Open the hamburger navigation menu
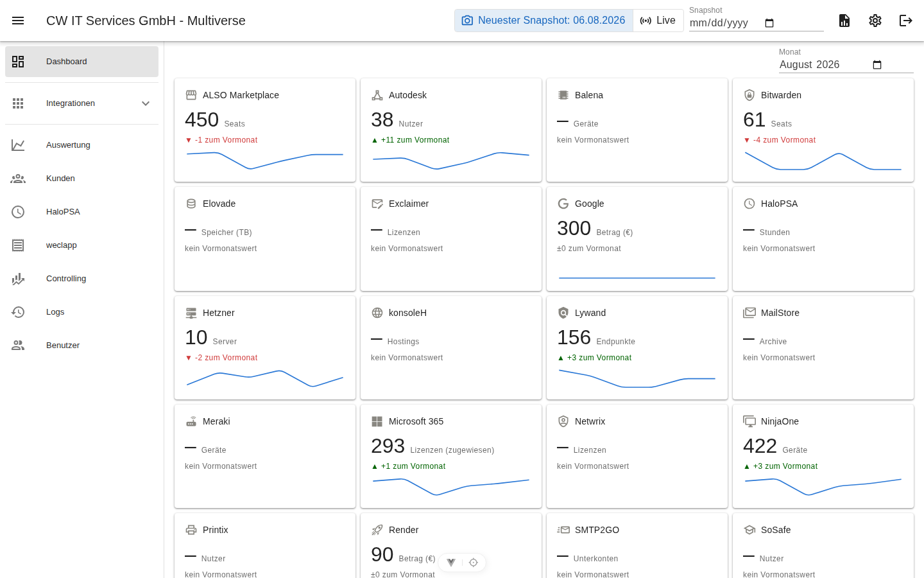The height and width of the screenshot is (578, 924). 18,21
